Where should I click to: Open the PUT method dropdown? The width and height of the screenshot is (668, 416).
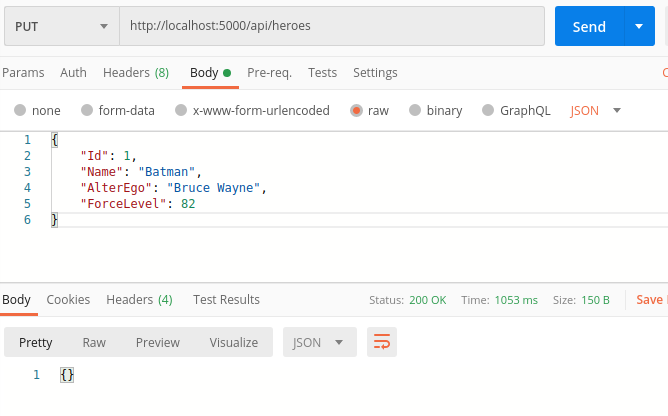pyautogui.click(x=60, y=27)
